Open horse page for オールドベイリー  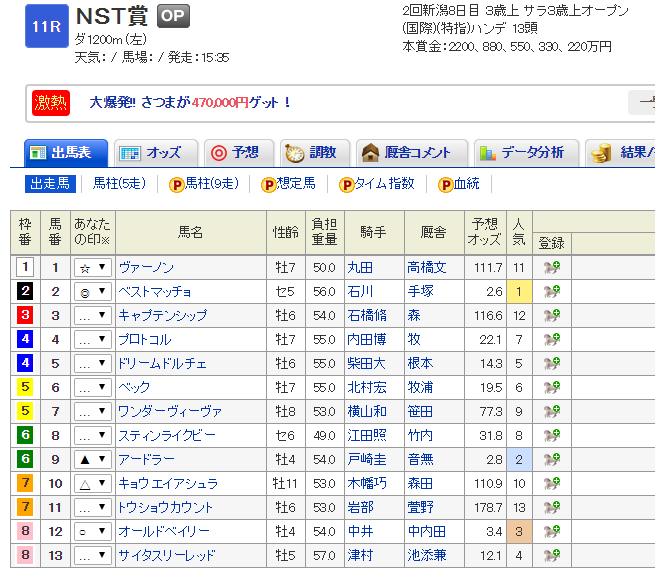coord(164,532)
